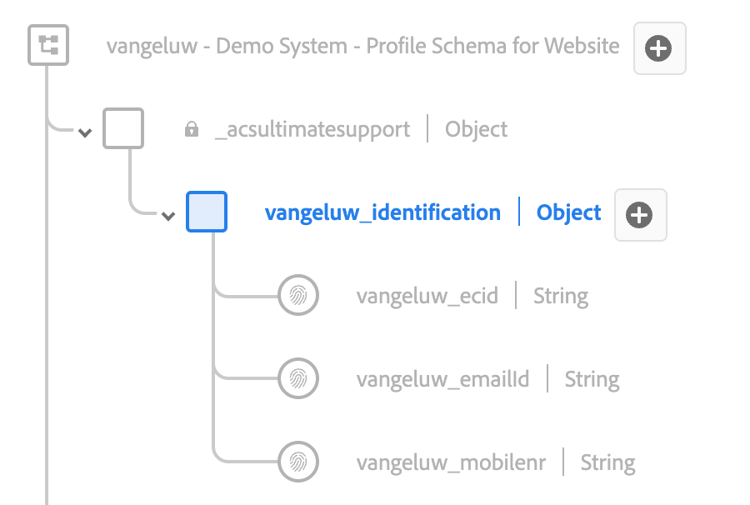The height and width of the screenshot is (505, 750).
Task: Click plus button next to vangeluw_identification
Action: coord(639,214)
